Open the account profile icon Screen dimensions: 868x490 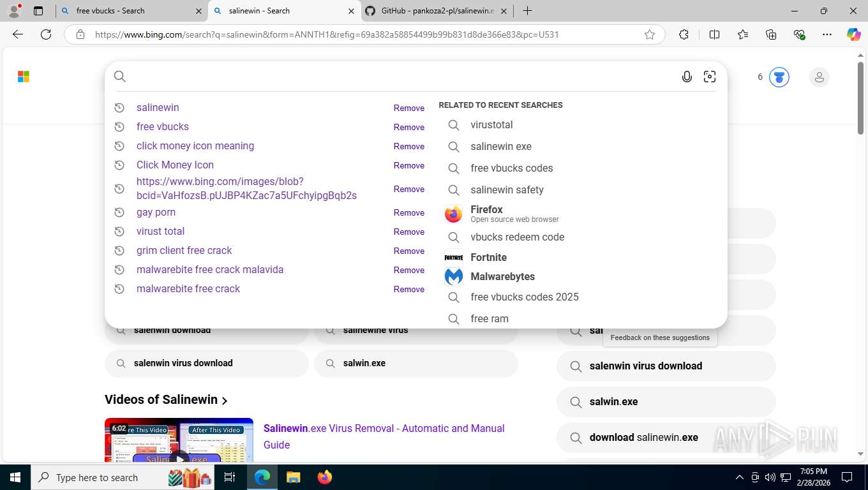[x=819, y=77]
